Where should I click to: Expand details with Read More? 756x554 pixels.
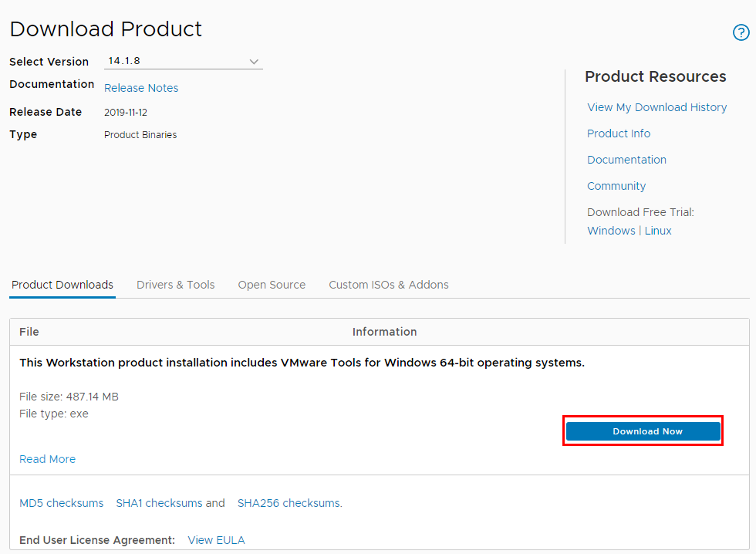click(47, 459)
